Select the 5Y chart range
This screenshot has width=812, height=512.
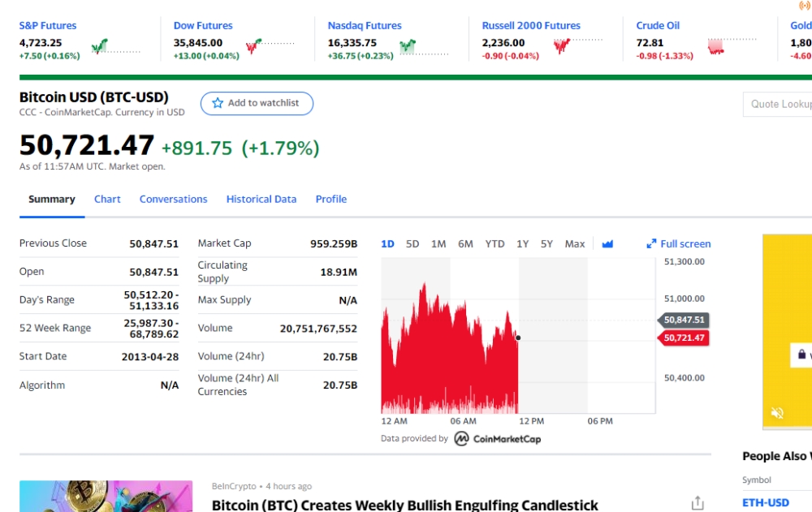pos(546,244)
